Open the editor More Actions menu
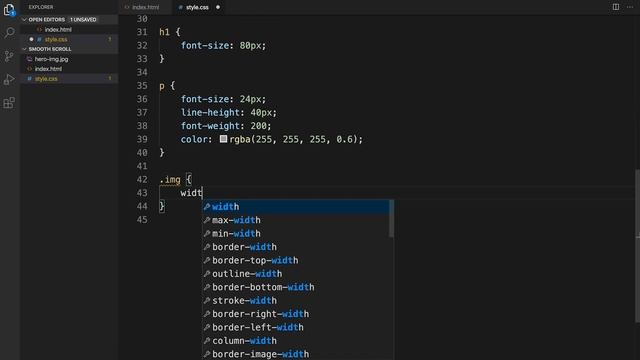640x360 pixels. [x=630, y=7]
